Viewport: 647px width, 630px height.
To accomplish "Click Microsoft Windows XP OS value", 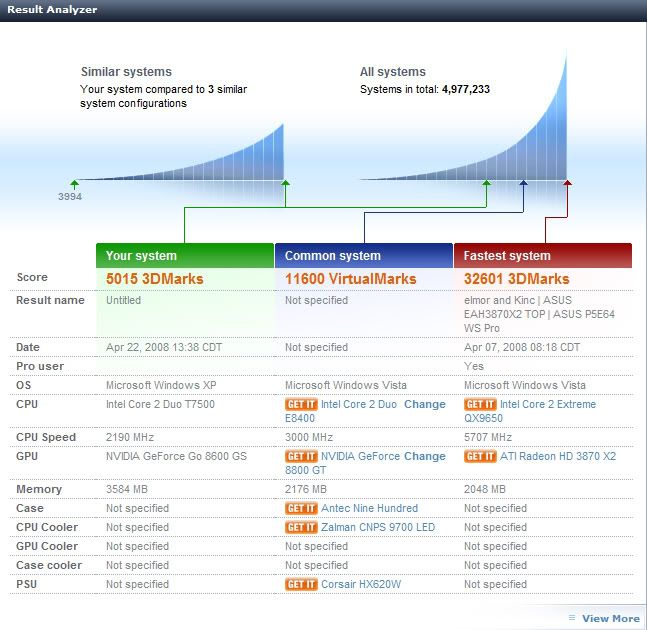I will [161, 385].
